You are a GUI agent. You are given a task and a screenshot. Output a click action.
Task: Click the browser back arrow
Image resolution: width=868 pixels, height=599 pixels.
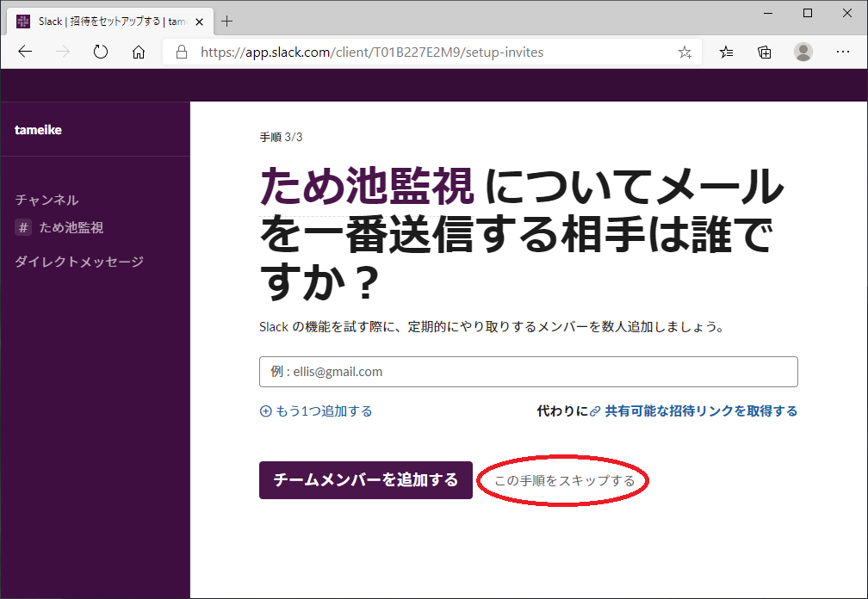pos(25,52)
